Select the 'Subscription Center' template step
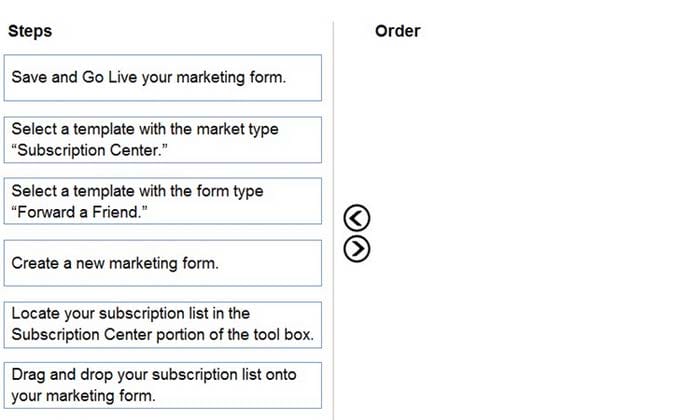The height and width of the screenshot is (420, 700). [x=162, y=140]
